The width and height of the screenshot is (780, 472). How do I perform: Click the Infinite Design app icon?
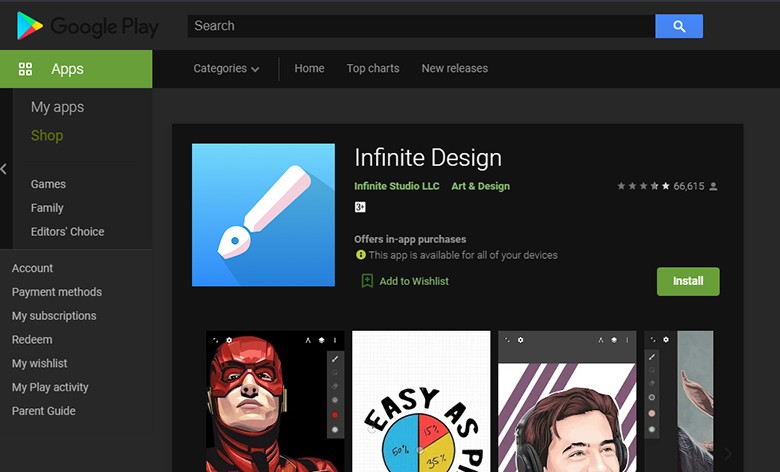[263, 215]
